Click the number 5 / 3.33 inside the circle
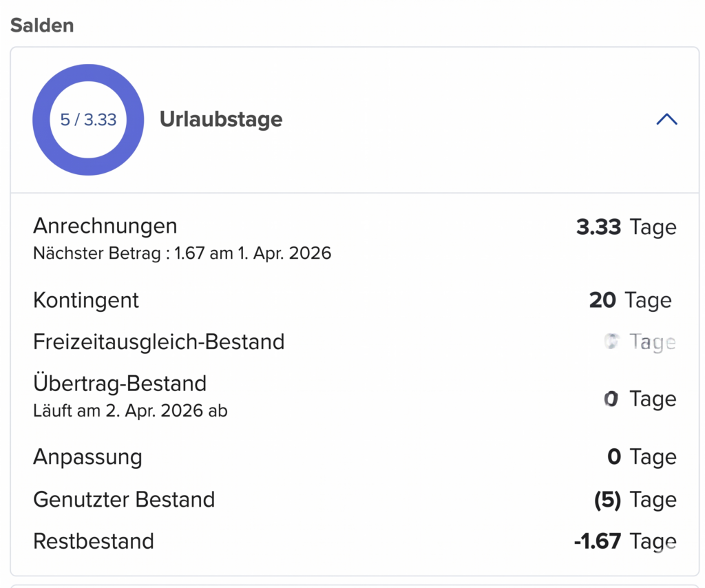This screenshot has width=705, height=588. point(88,119)
